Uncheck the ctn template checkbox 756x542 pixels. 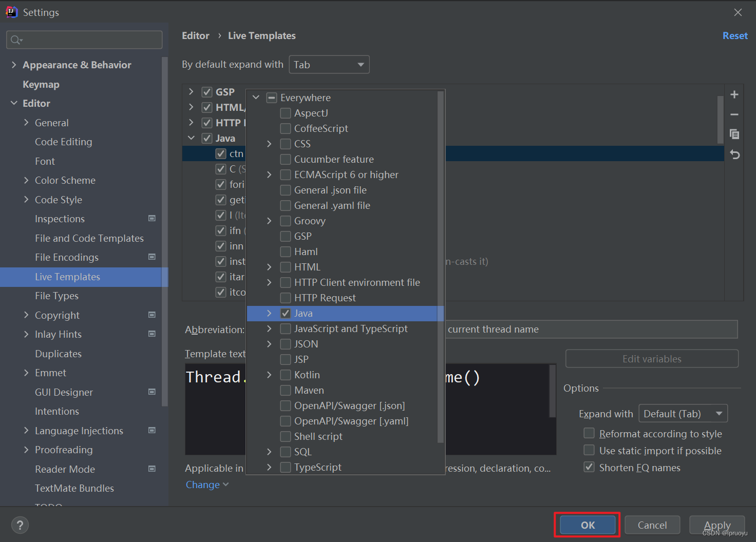pos(221,153)
